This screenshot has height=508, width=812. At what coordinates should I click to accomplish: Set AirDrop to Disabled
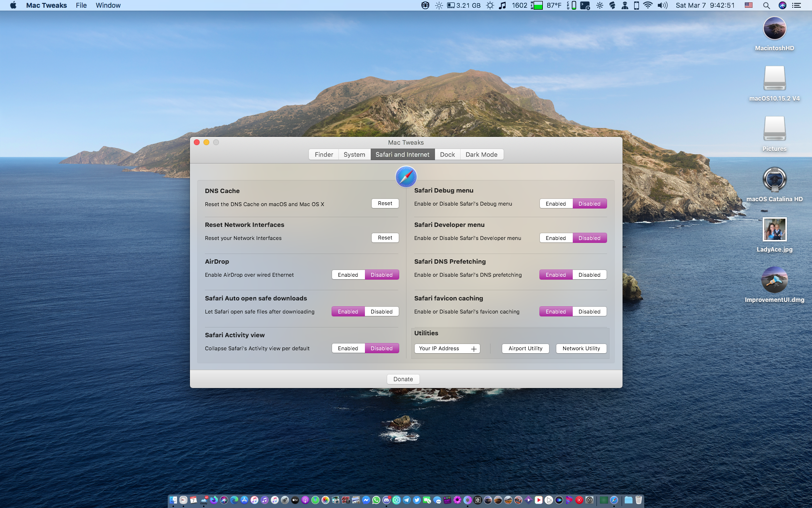[x=382, y=275]
